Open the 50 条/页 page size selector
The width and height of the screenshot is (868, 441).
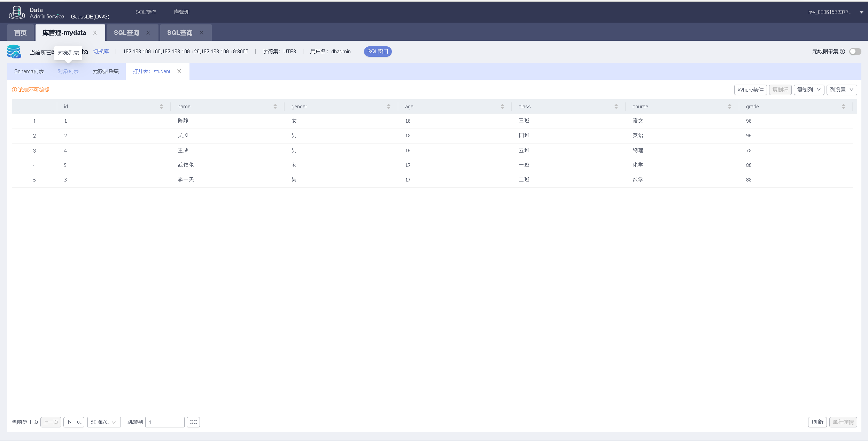(103, 422)
